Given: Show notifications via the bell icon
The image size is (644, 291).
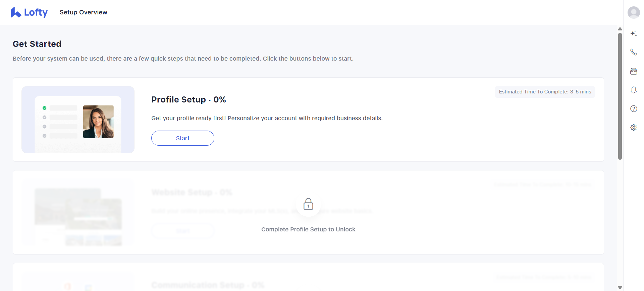Looking at the screenshot, I should tap(634, 90).
